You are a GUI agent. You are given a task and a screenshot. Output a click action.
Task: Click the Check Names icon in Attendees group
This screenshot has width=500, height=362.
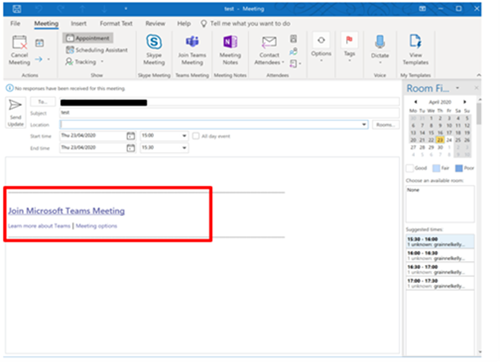point(293,51)
